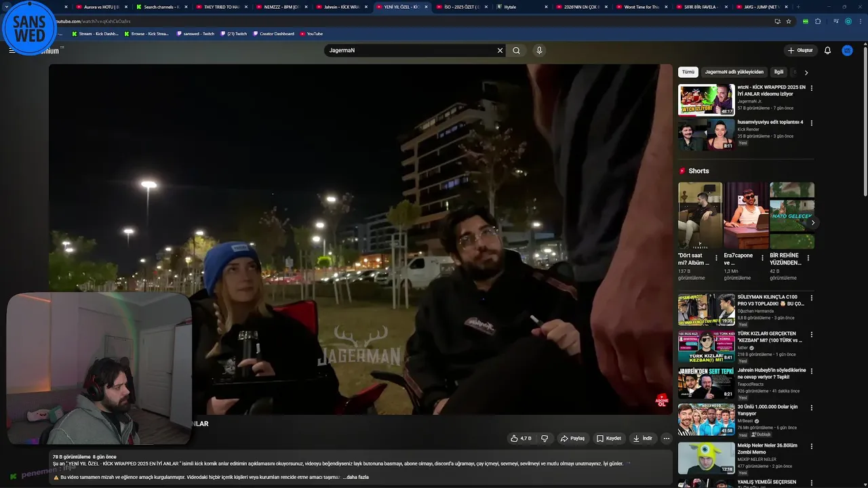Switch to the 'Worst Time for This' browser tab
The image size is (868, 488).
(x=640, y=7)
